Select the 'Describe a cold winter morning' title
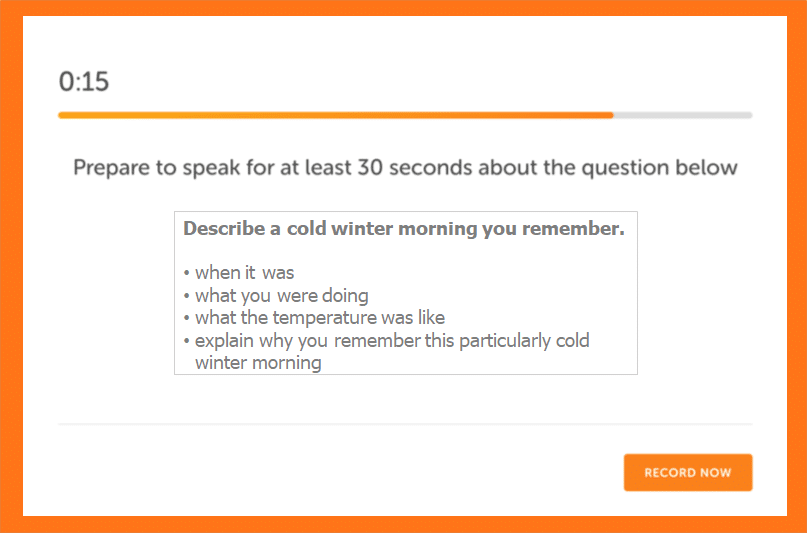Viewport: 807px width, 533px height. pyautogui.click(x=404, y=228)
